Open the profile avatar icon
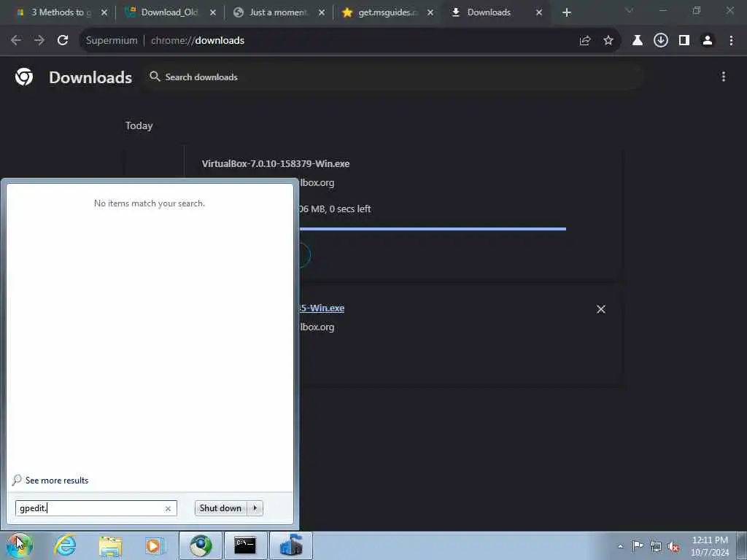 [x=708, y=41]
